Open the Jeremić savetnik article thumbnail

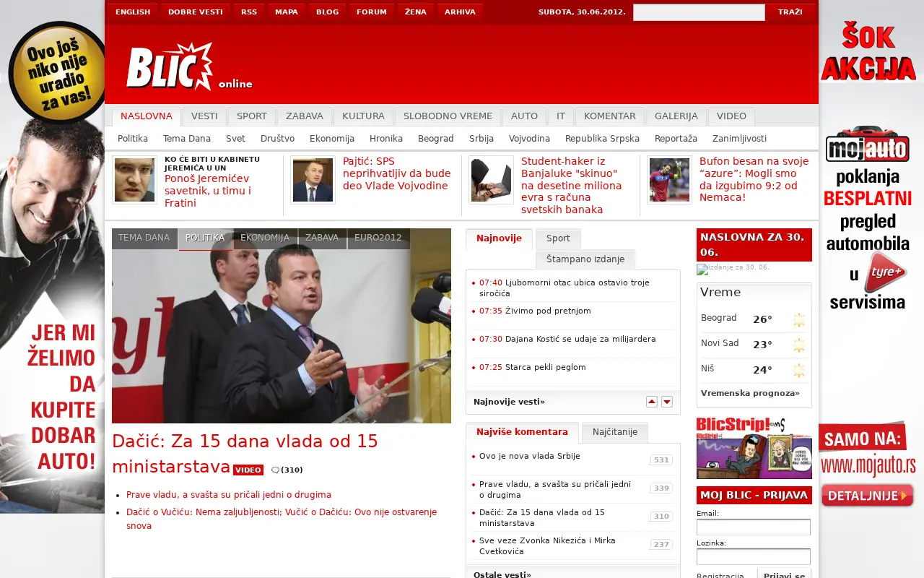coord(134,180)
